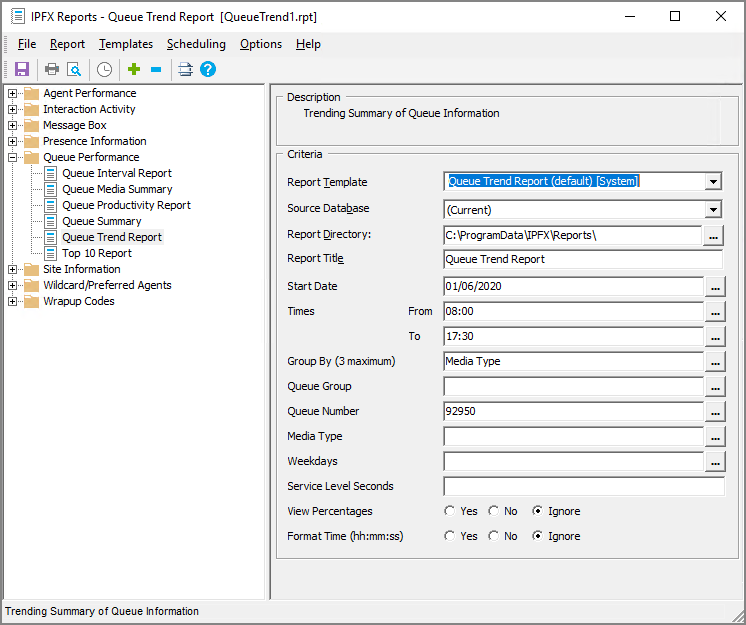746x625 pixels.
Task: Open the Scheduling menu
Action: (196, 44)
